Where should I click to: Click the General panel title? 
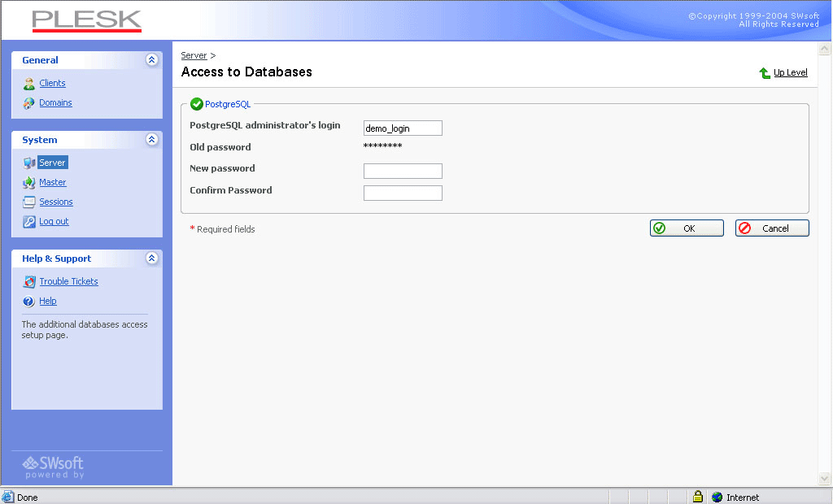40,60
